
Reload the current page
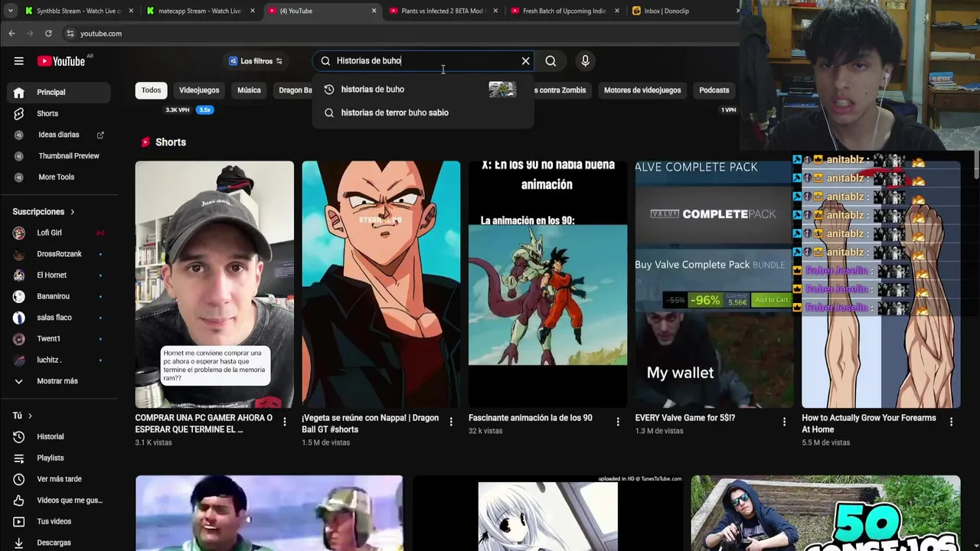coord(48,34)
